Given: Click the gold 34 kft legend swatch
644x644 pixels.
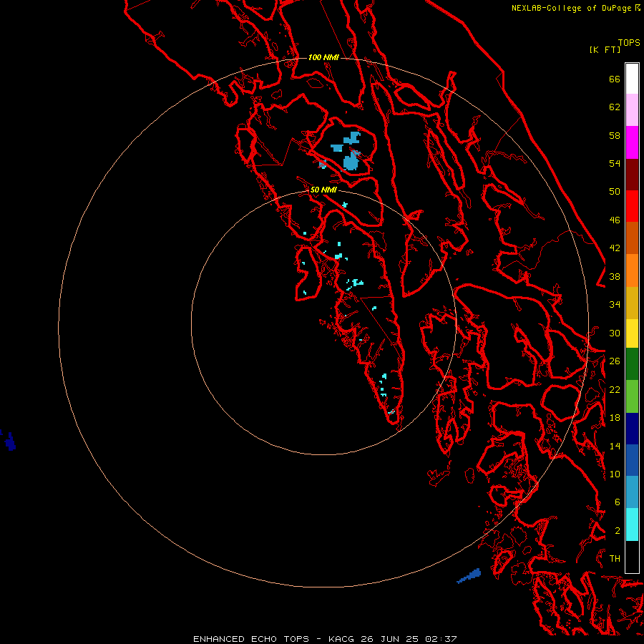Looking at the screenshot, I should click(632, 303).
